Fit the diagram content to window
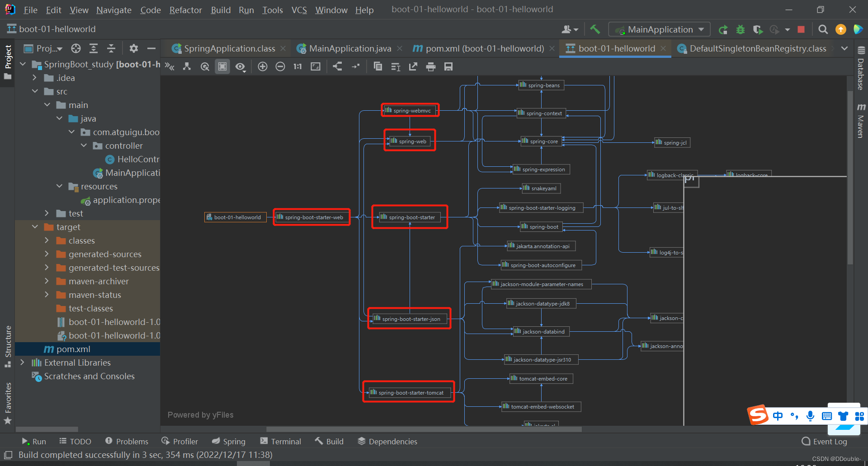This screenshot has width=868, height=466. click(316, 66)
